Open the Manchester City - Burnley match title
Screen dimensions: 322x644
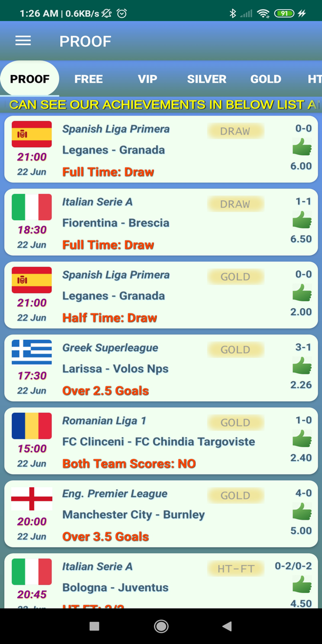pos(134,515)
